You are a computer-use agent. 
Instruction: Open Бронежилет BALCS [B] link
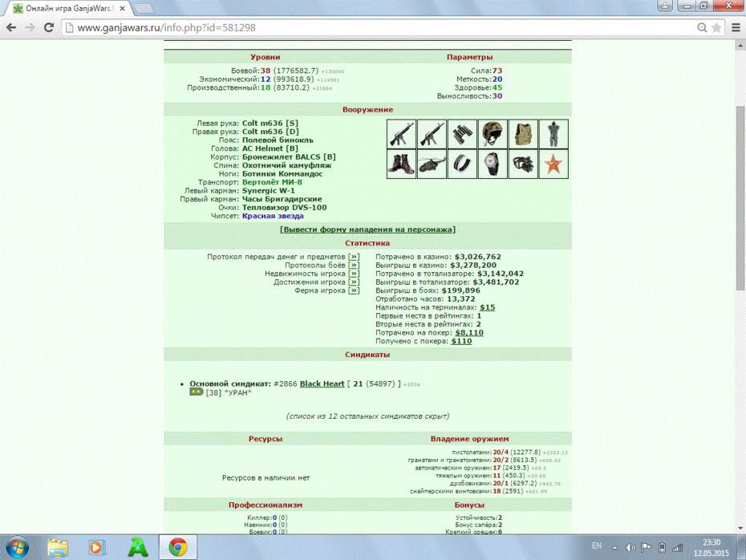point(289,157)
